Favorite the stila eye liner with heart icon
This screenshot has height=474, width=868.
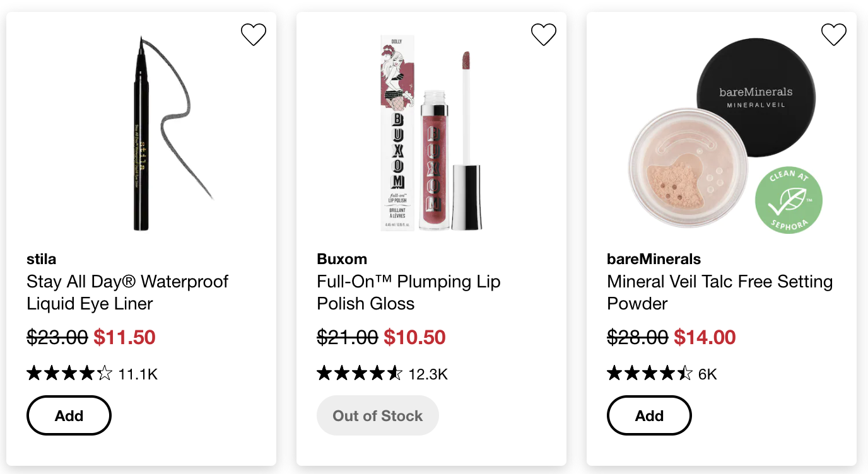254,35
